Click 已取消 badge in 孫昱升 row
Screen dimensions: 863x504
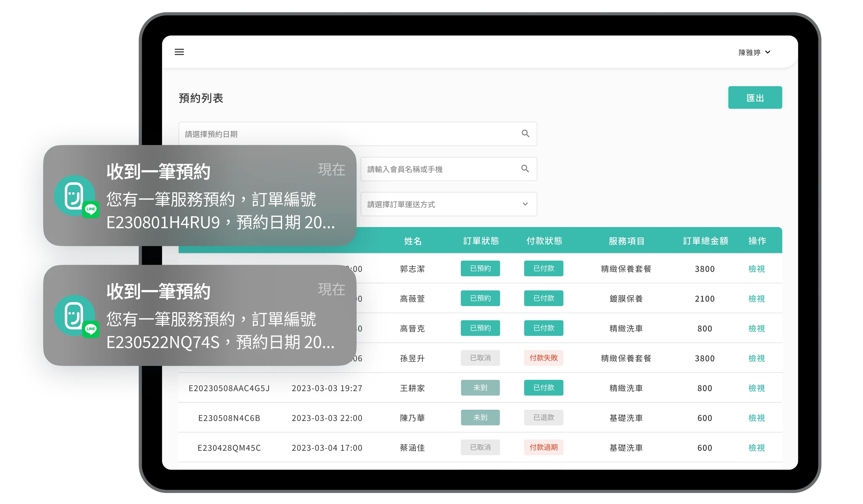point(480,358)
